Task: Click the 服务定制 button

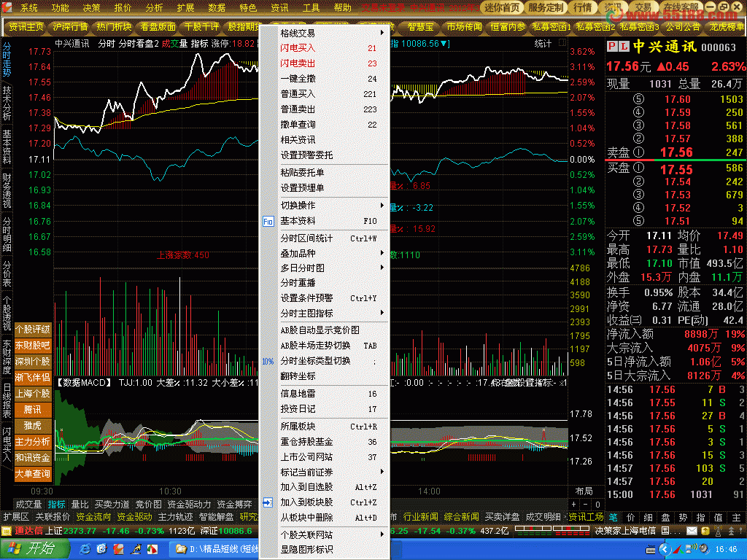Action: point(546,7)
